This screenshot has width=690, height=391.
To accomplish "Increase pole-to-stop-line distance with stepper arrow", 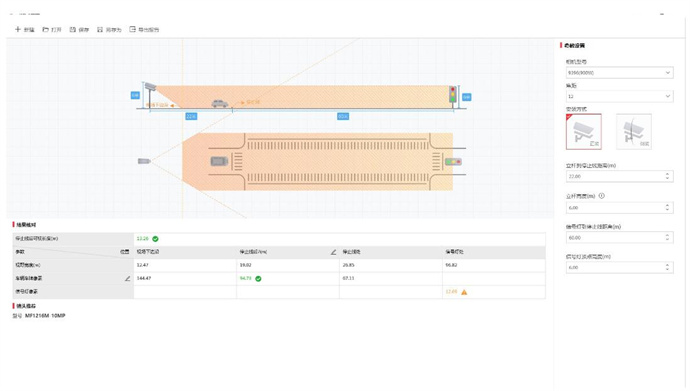I will 668,174.
